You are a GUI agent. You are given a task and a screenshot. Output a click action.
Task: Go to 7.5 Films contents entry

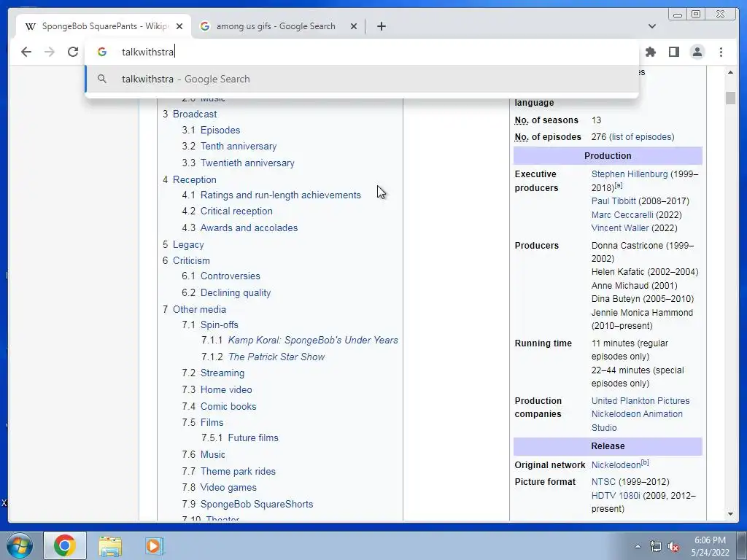(x=212, y=422)
